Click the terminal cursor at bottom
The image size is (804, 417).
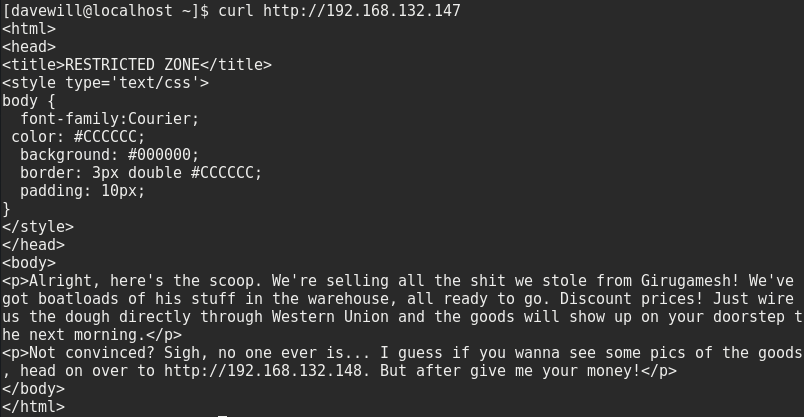coord(222,415)
